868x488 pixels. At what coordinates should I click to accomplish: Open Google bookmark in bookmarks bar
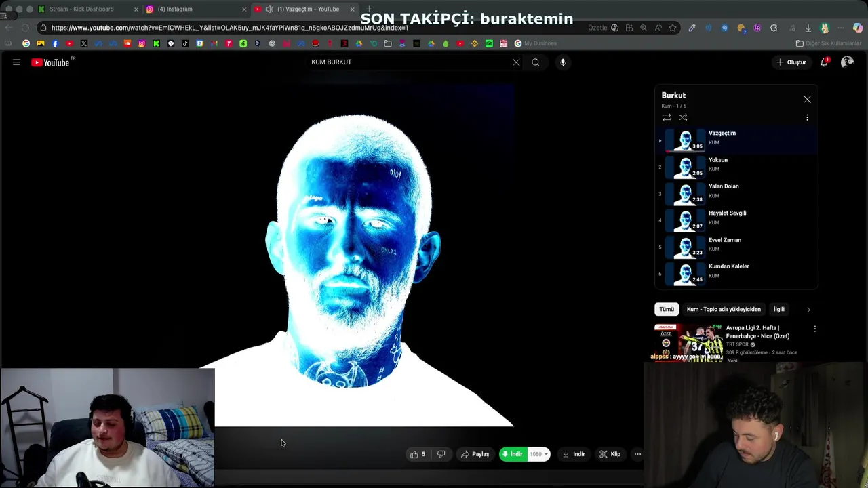point(26,43)
